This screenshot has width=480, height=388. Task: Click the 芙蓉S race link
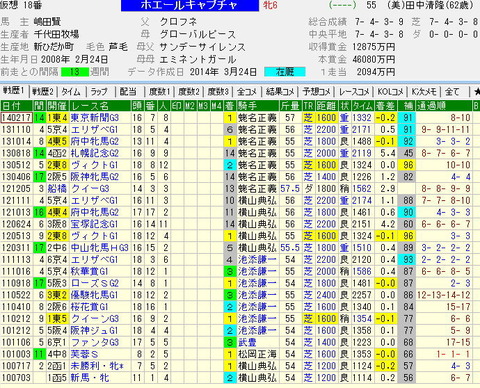tap(85, 354)
